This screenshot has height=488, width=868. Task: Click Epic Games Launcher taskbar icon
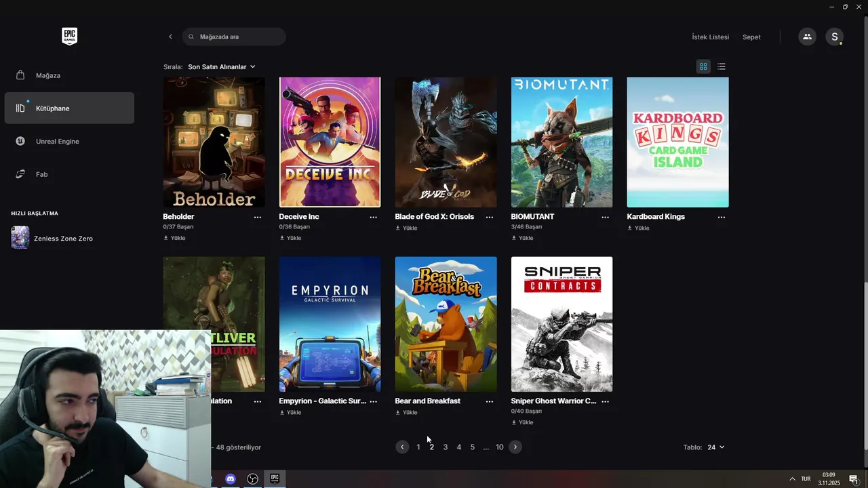point(275,479)
